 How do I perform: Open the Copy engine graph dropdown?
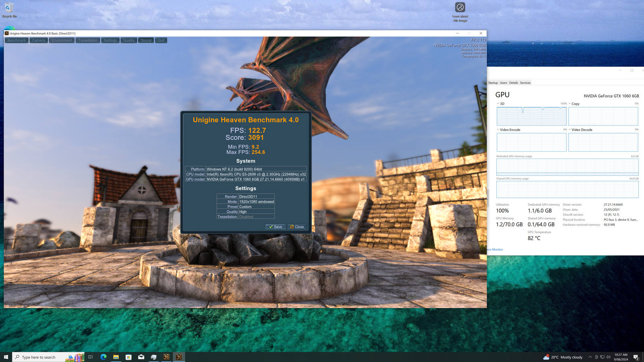570,103
